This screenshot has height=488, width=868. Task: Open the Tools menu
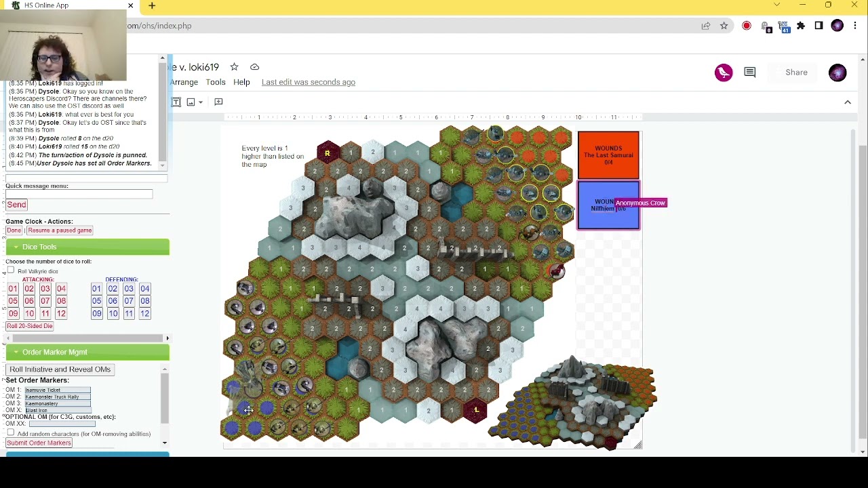coord(216,82)
